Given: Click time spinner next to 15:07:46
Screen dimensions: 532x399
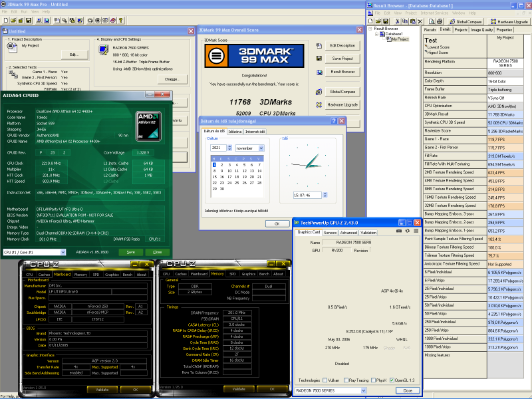Looking at the screenshot, I should (x=325, y=195).
